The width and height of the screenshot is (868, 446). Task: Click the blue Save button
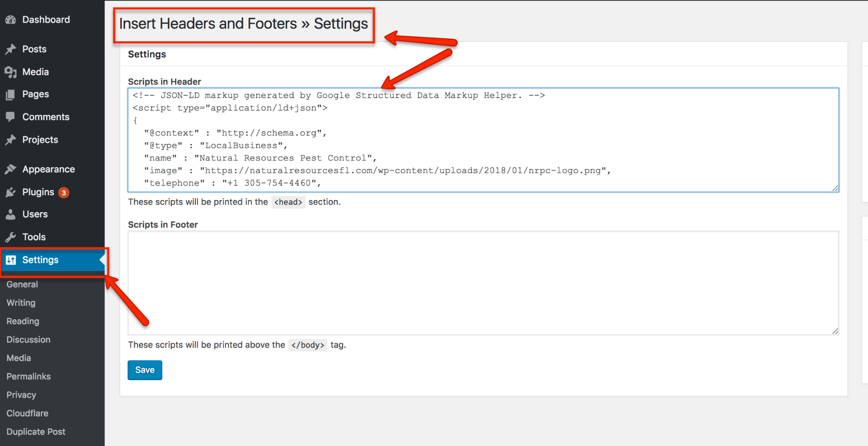coord(145,370)
